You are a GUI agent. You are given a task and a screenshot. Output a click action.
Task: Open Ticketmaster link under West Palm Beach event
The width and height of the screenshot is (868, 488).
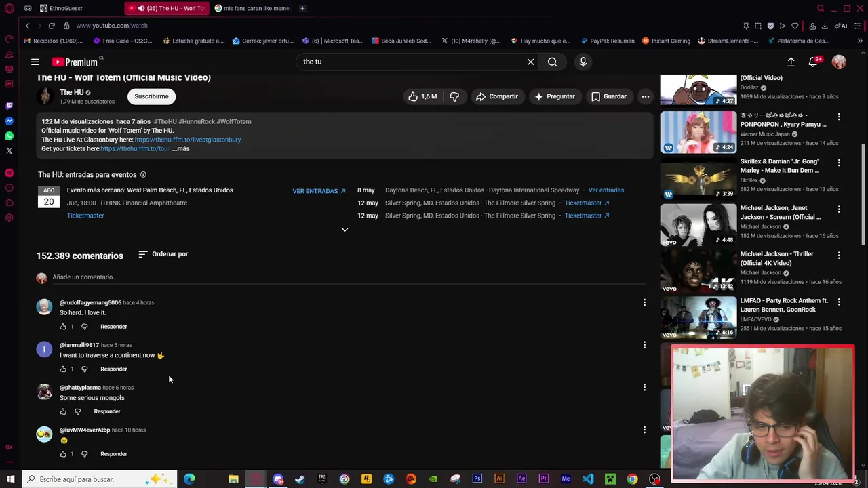click(x=85, y=216)
